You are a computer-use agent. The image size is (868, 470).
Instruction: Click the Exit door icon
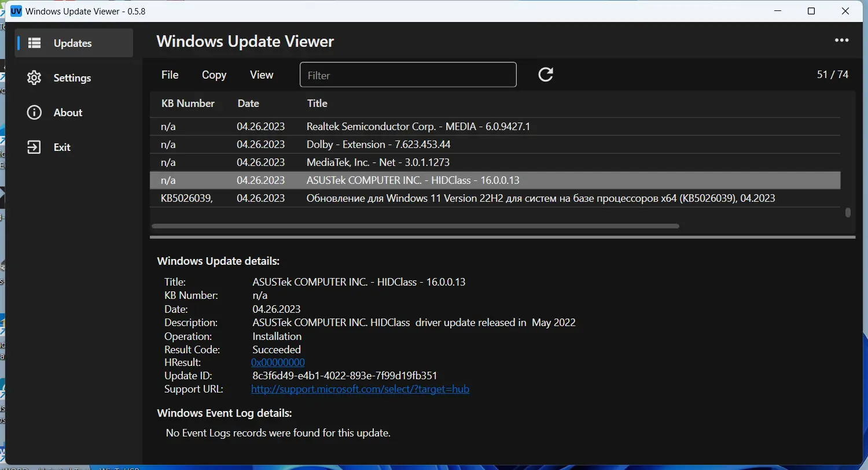pyautogui.click(x=34, y=147)
